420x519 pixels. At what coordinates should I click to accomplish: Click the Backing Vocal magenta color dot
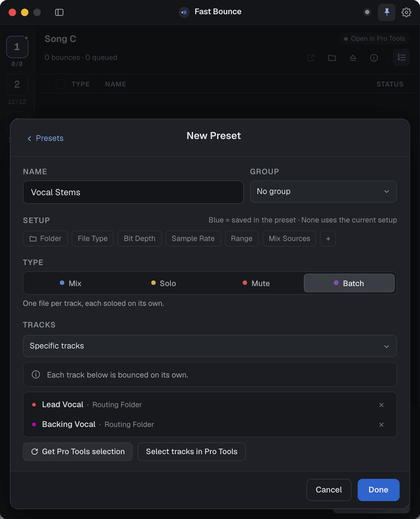(34, 424)
